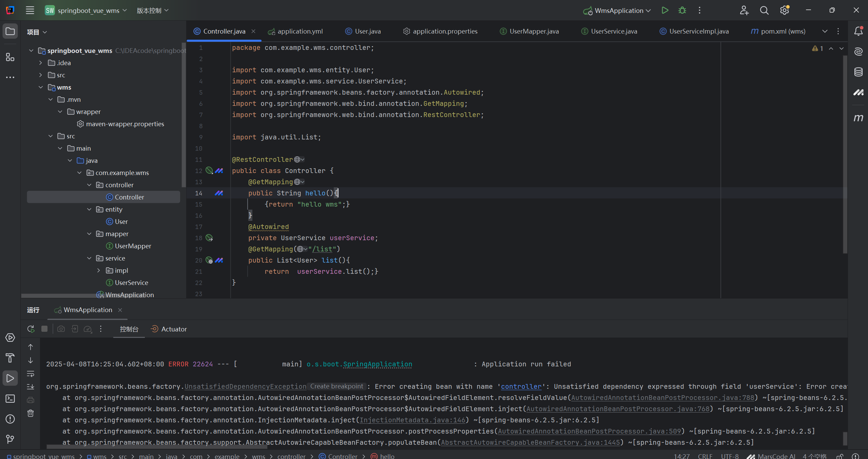Collapse the controller package node

(89, 185)
